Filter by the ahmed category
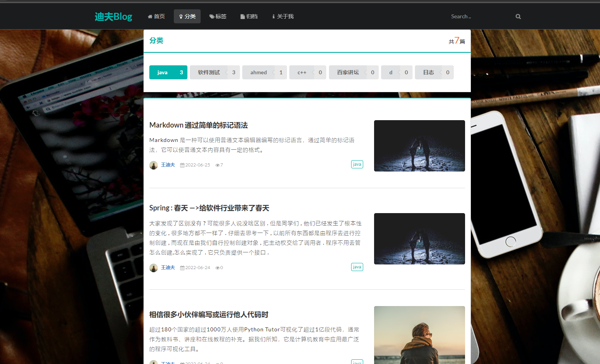The image size is (600, 364). pos(258,72)
